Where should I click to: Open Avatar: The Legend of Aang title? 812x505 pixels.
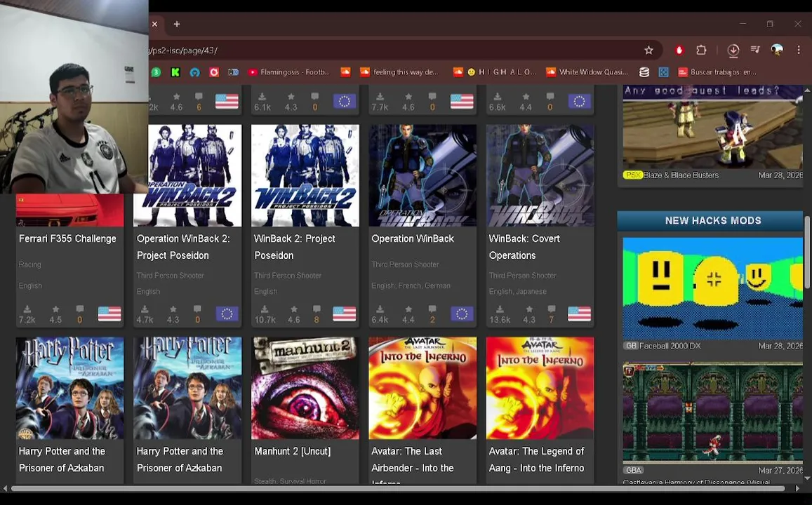click(536, 459)
